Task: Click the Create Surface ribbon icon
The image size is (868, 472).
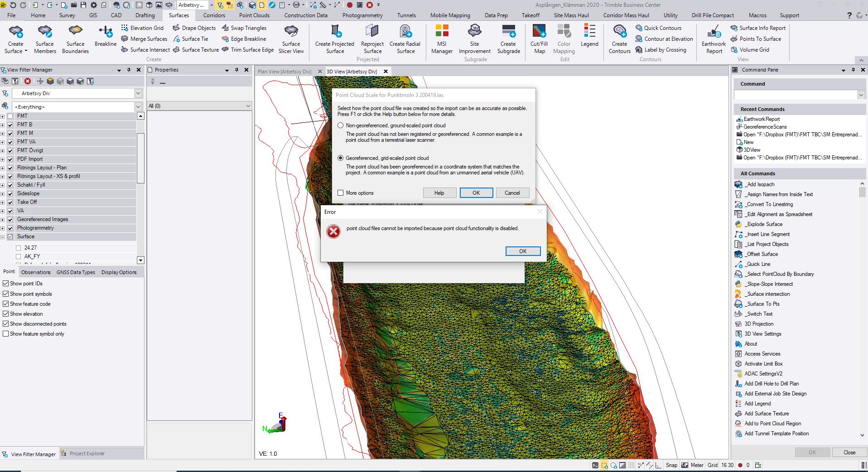Action: tap(16, 32)
